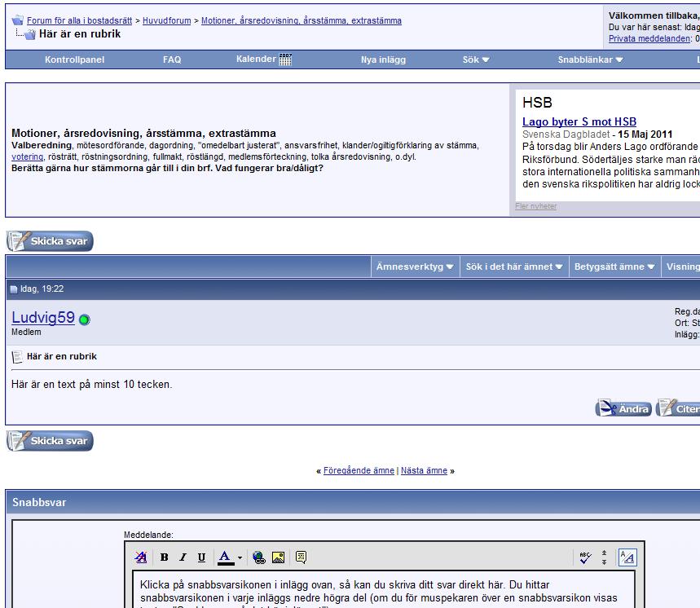Open Sök i det här ämnet dropdown
The width and height of the screenshot is (700, 608).
point(514,267)
